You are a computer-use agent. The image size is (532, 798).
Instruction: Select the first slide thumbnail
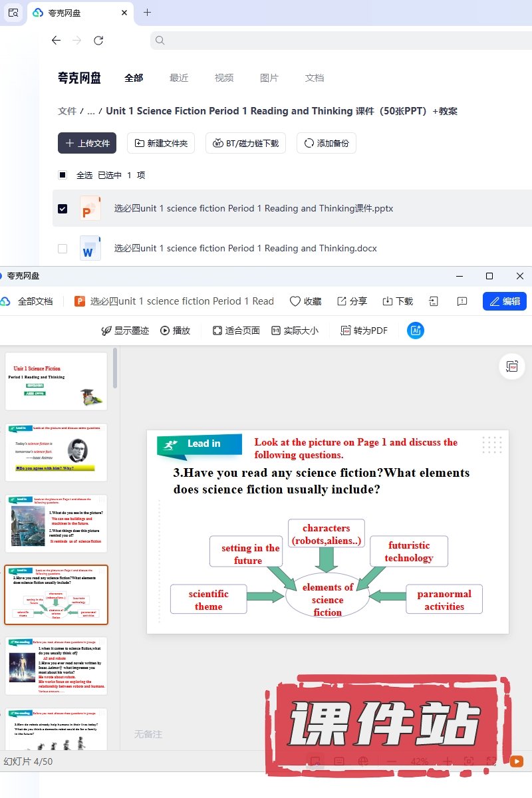56,381
